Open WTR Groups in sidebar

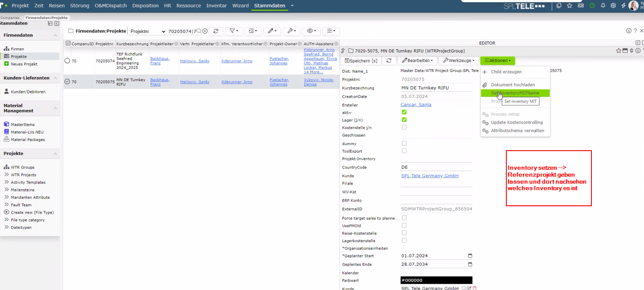(23, 167)
